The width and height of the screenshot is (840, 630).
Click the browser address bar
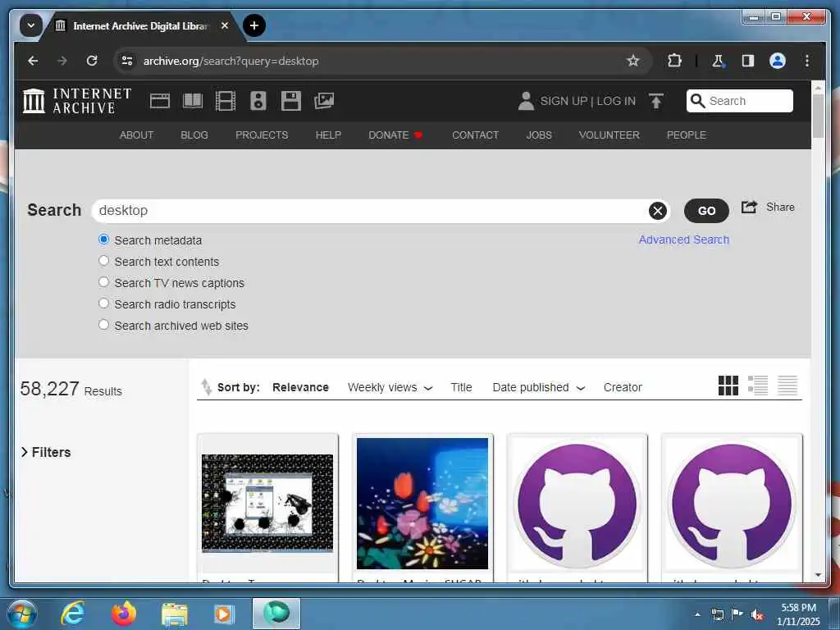pyautogui.click(x=382, y=61)
